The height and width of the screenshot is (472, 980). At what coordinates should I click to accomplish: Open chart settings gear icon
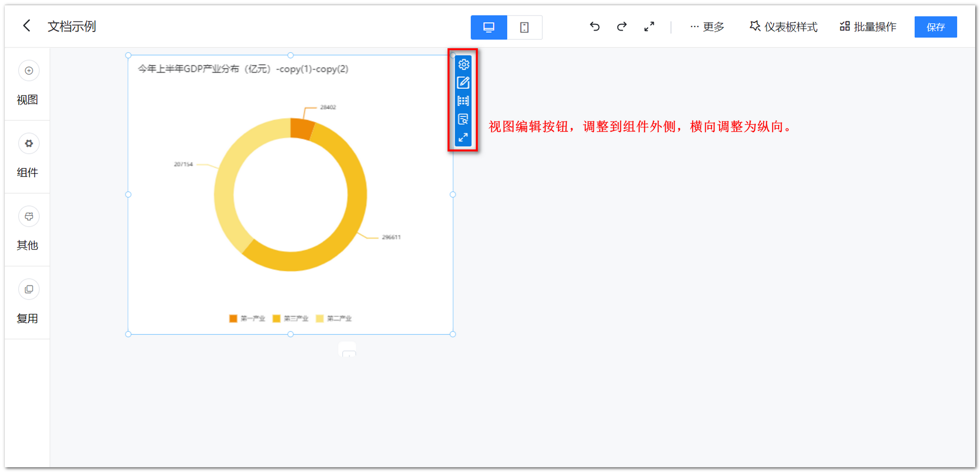click(463, 64)
